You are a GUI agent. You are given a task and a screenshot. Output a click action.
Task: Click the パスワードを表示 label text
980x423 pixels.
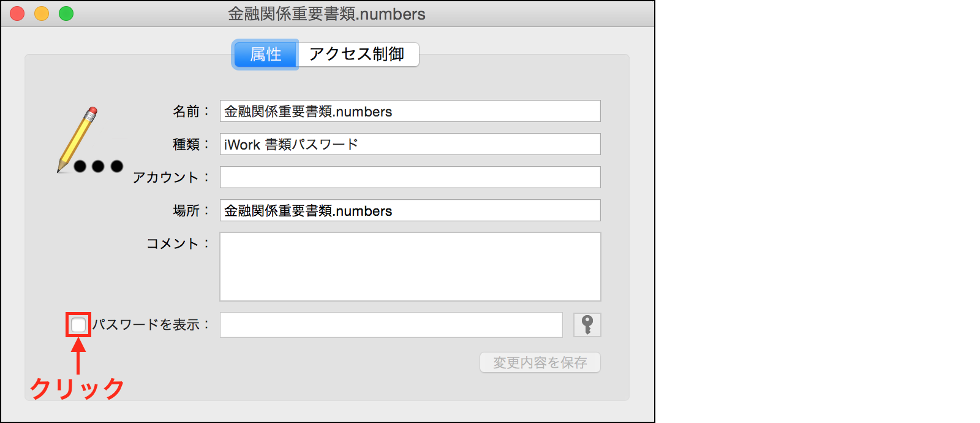(x=147, y=325)
